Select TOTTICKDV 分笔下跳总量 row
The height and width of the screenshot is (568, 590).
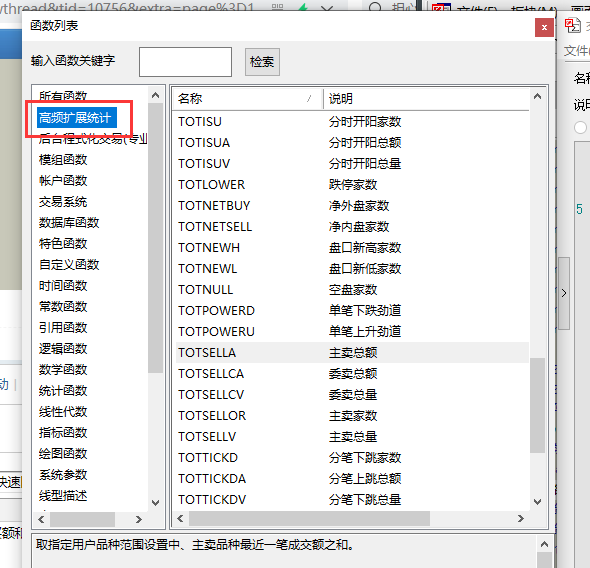pos(352,500)
